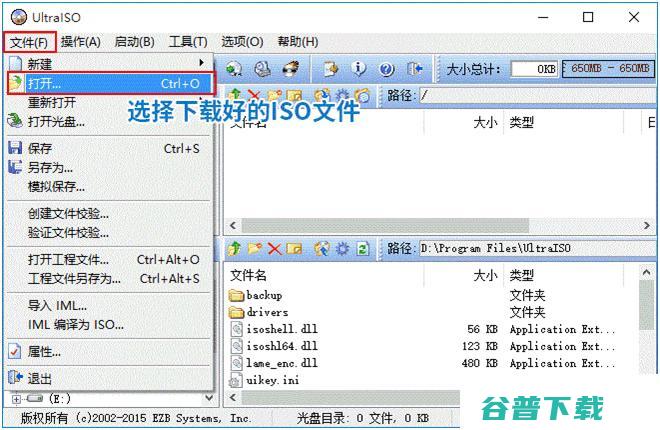Screen dimensions: 660x430
Task: Click the burn CD/DVD image icon
Action: [x=291, y=69]
